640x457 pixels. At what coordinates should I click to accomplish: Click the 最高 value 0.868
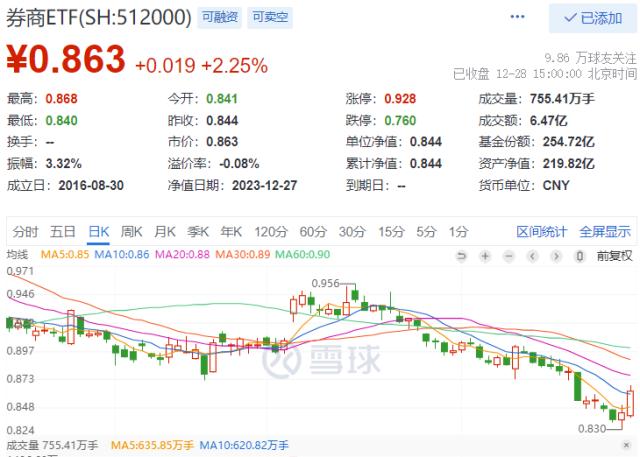61,99
